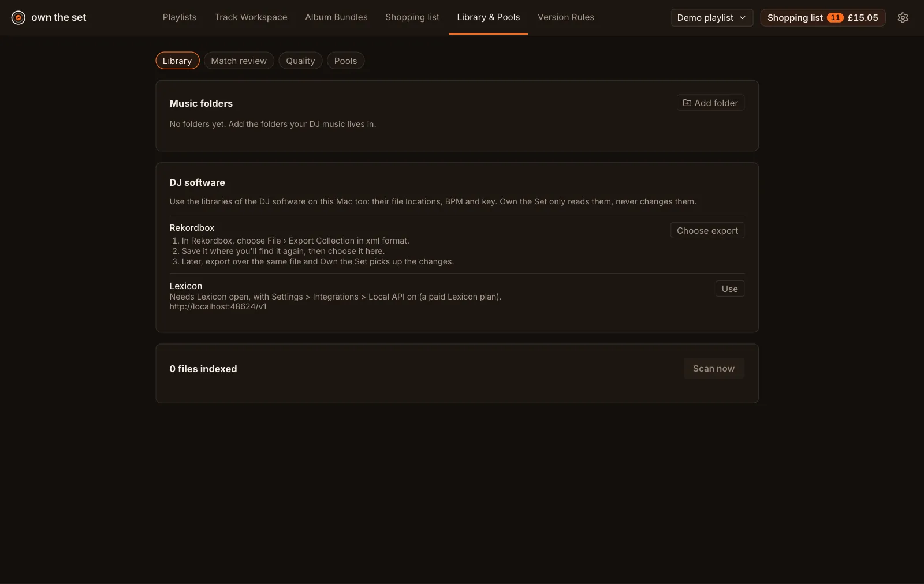
Task: Select the Library & Pools tab
Action: (x=489, y=17)
